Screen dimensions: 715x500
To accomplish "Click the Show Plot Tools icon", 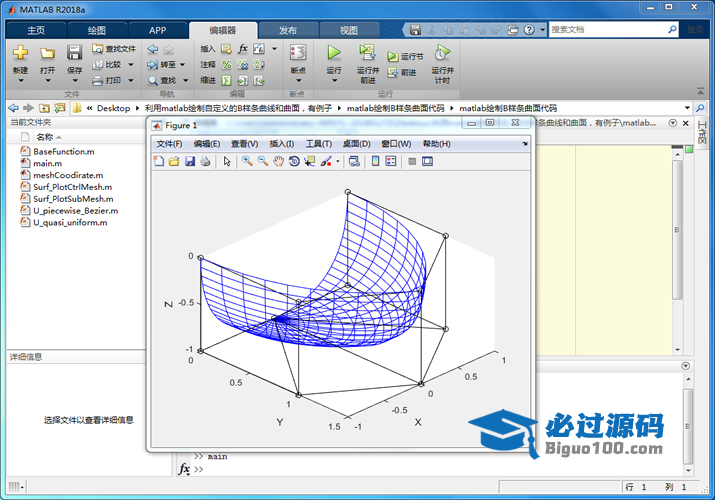I will pyautogui.click(x=428, y=161).
